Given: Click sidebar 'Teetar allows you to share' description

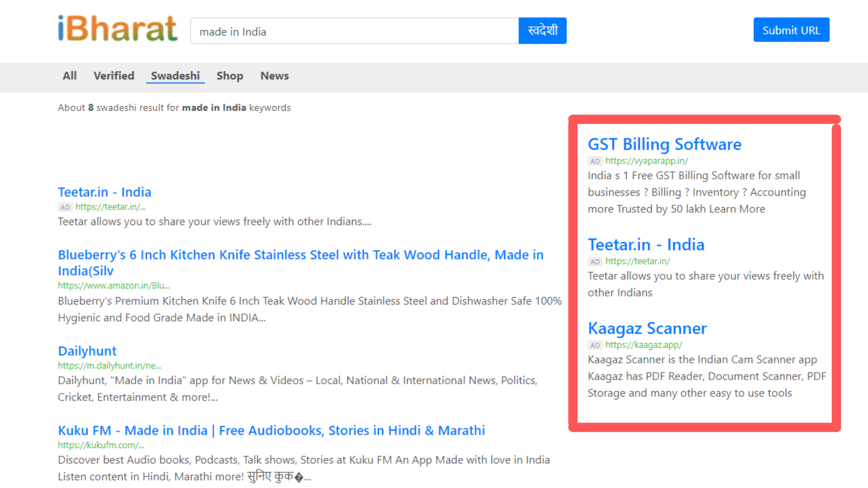Looking at the screenshot, I should [x=706, y=284].
